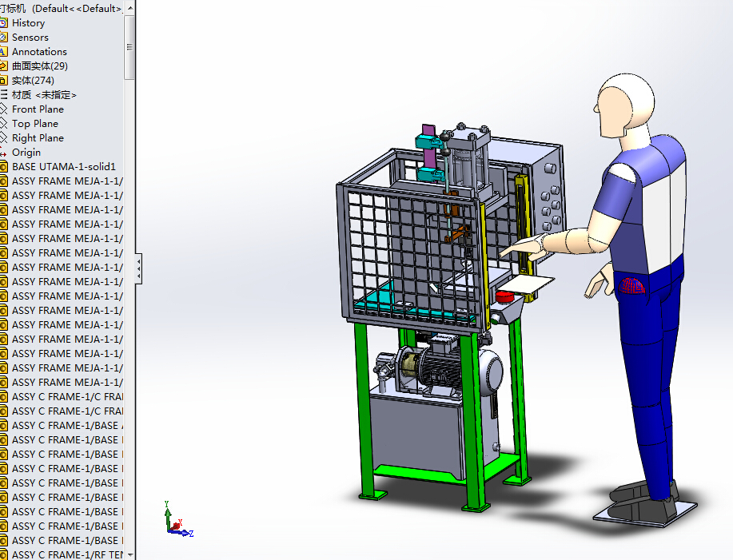
Task: Select the root 打标机 (Default) node
Action: (x=62, y=9)
